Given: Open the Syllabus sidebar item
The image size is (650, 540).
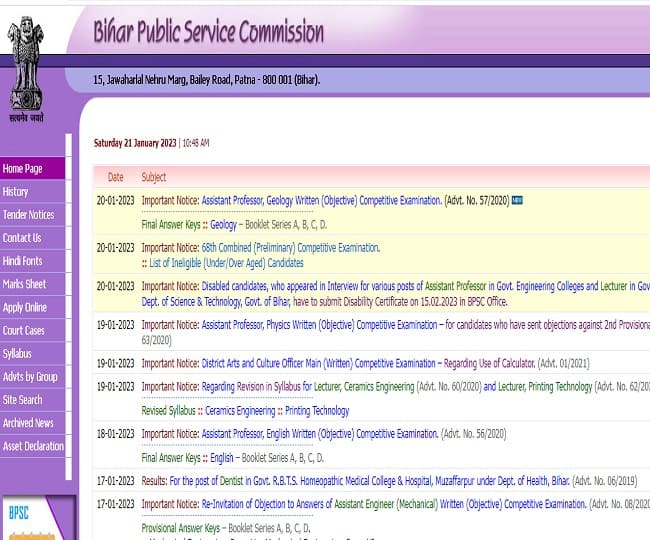Looking at the screenshot, I should click(17, 354).
